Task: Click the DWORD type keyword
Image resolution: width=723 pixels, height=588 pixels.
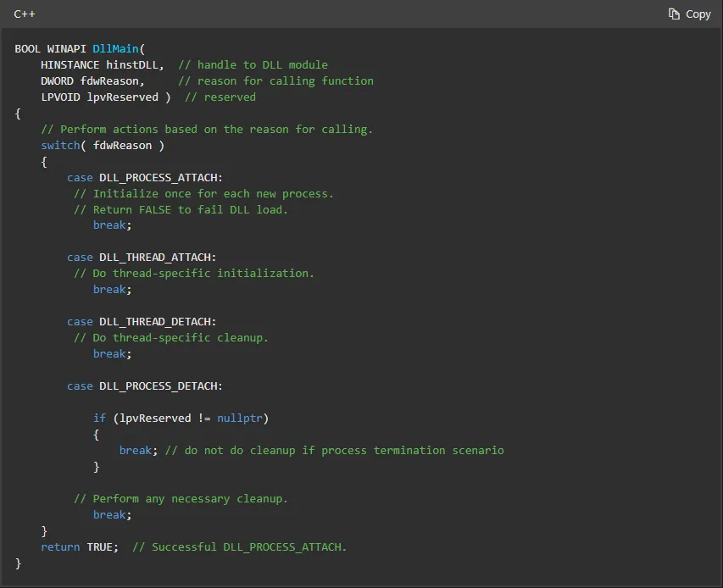Action: click(x=57, y=80)
